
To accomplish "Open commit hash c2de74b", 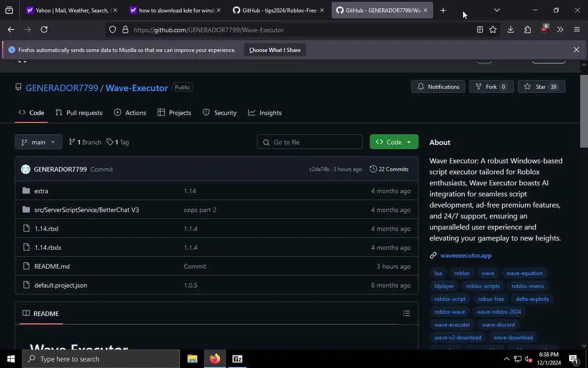I will point(319,169).
